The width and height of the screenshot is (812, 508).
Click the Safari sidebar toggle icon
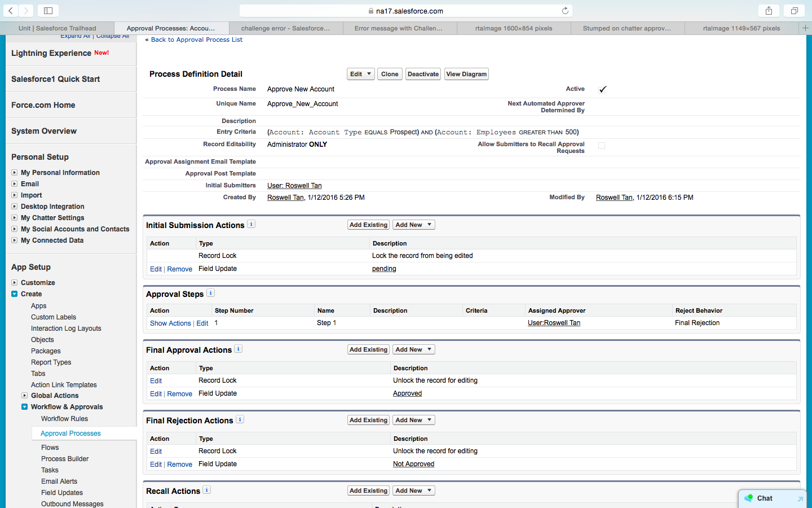[48, 11]
